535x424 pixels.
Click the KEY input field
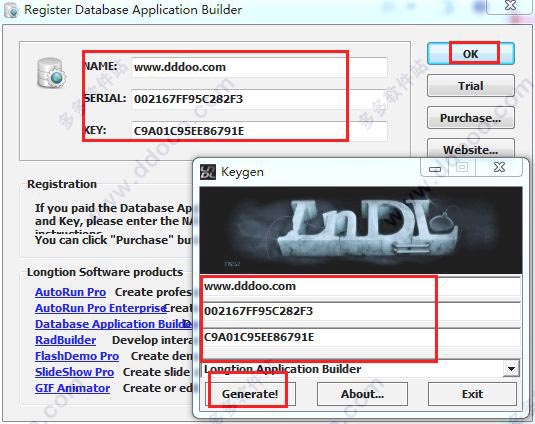click(x=259, y=131)
